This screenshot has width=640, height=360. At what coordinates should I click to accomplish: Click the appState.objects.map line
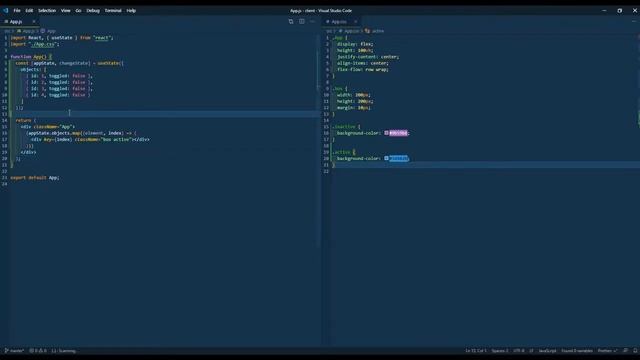[81, 133]
